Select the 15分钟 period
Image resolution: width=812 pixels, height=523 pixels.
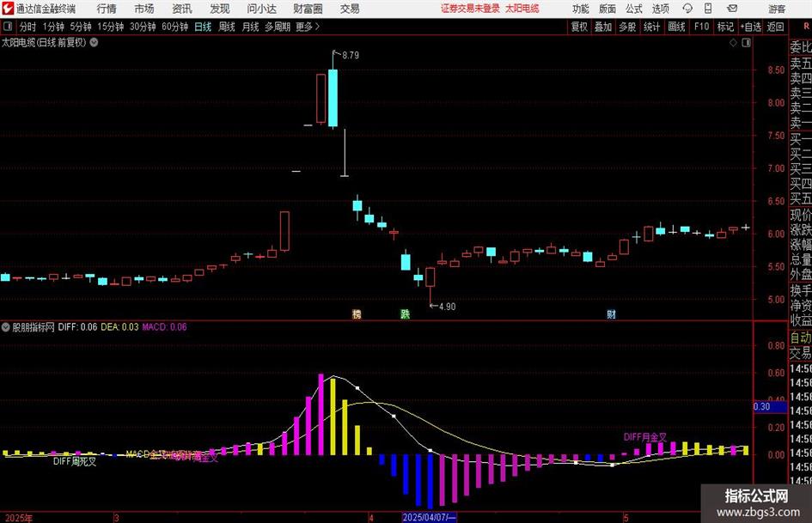(110, 27)
